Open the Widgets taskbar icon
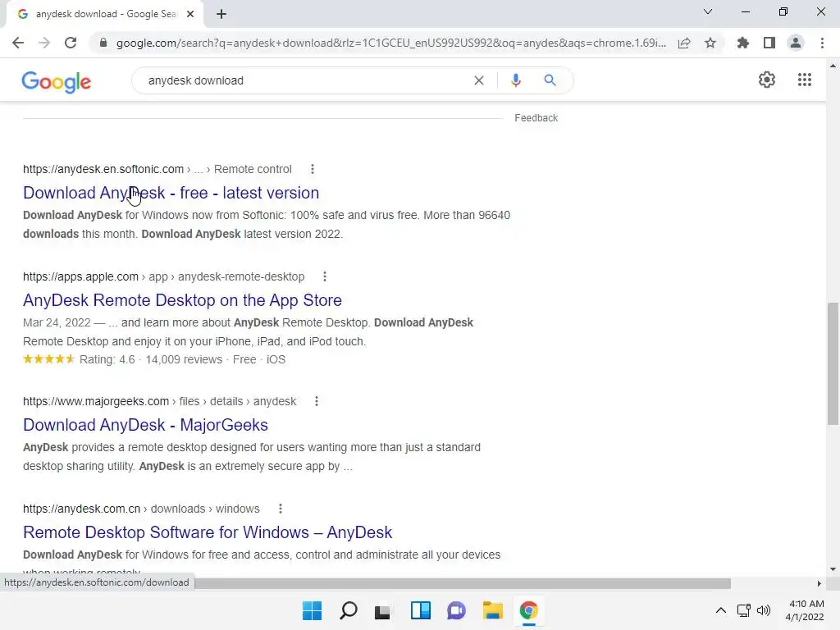 pos(421,610)
